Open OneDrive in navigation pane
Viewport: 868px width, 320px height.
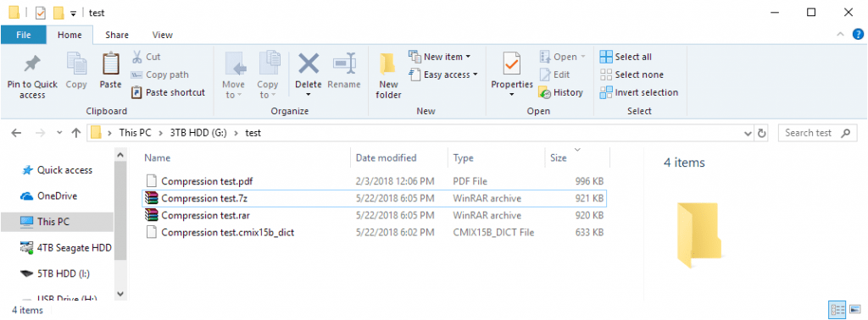point(48,196)
